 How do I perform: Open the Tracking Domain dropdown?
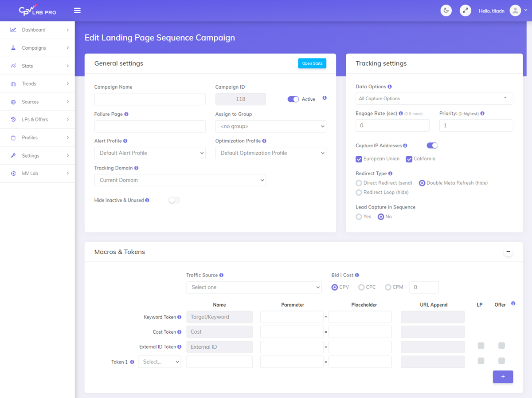pyautogui.click(x=180, y=180)
